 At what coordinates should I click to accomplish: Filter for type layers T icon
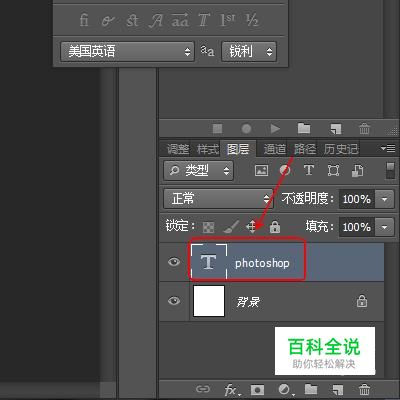[309, 170]
